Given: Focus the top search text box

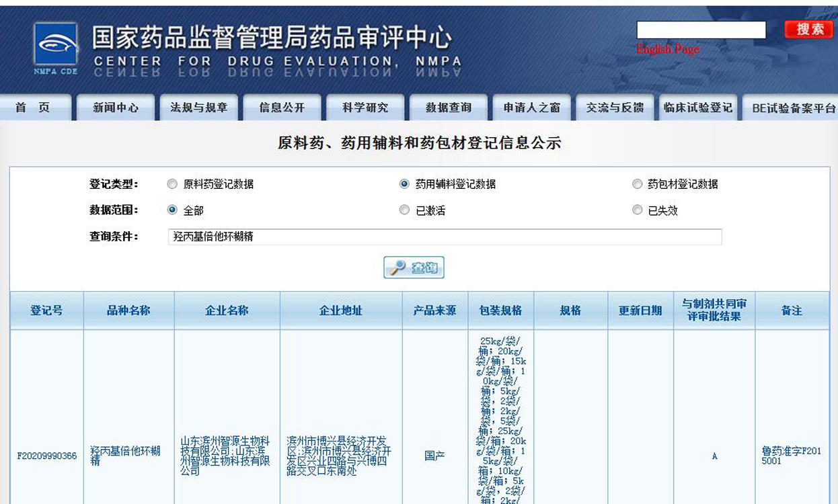Looking at the screenshot, I should 701,30.
